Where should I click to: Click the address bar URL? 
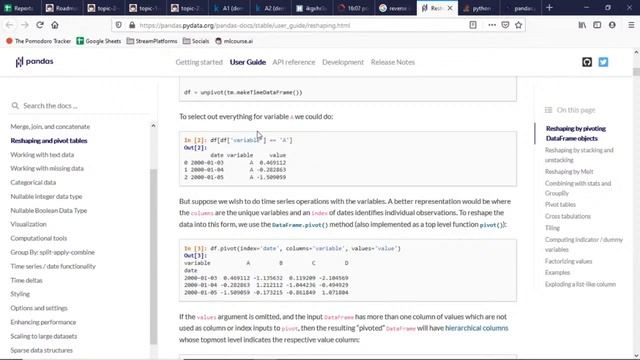245,25
